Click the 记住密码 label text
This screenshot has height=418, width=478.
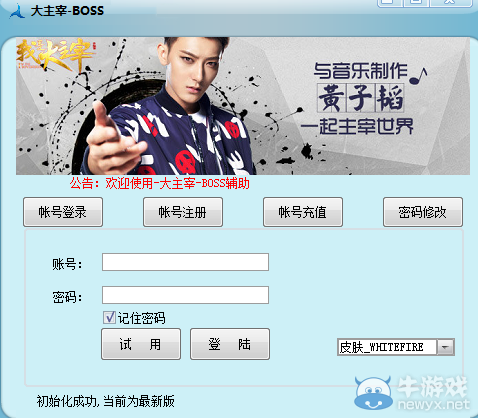tap(141, 318)
